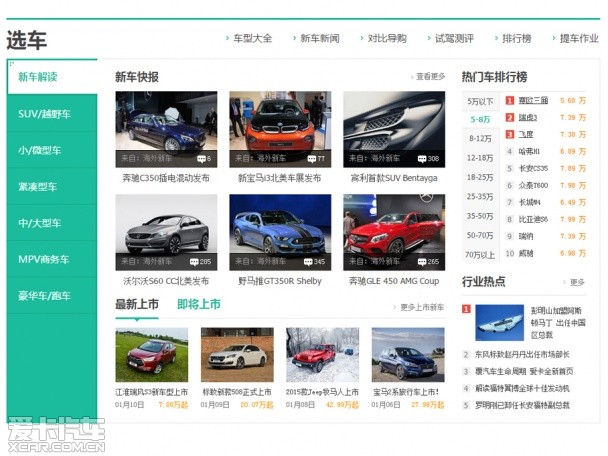This screenshot has width=608, height=456.
Task: Select the 豪华车/跑车 sidebar tab
Action: click(52, 295)
